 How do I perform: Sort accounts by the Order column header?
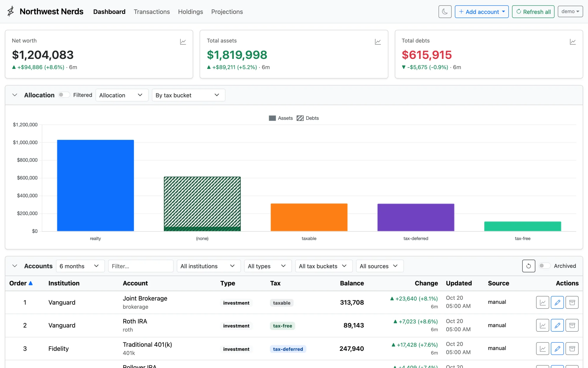click(21, 283)
